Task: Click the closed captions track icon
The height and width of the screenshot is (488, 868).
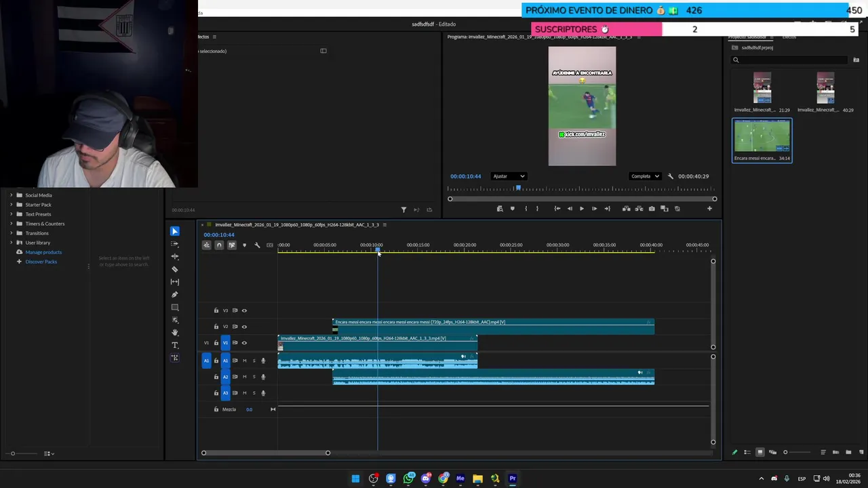Action: click(x=270, y=245)
